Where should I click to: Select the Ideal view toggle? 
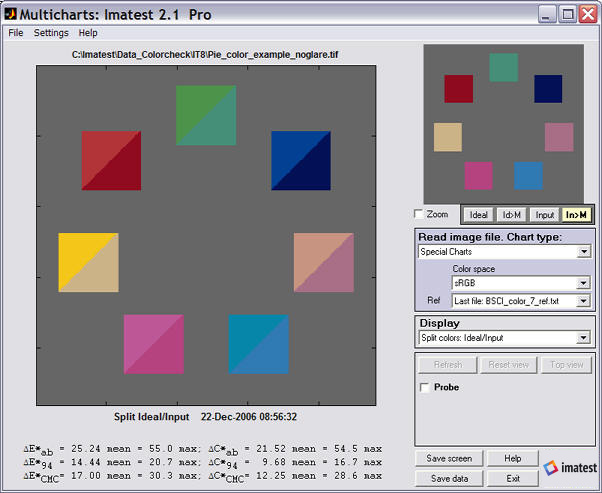point(478,215)
